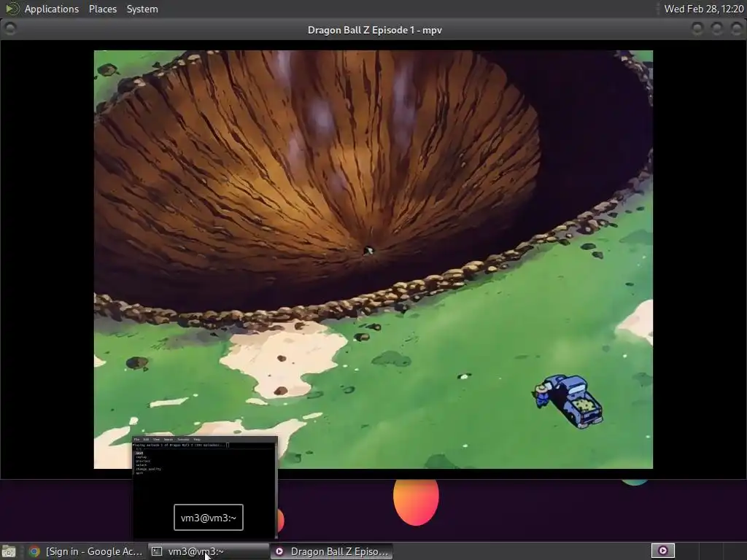747x560 pixels.
Task: Click the mpv workspace switcher icon at bottom right
Action: point(662,551)
